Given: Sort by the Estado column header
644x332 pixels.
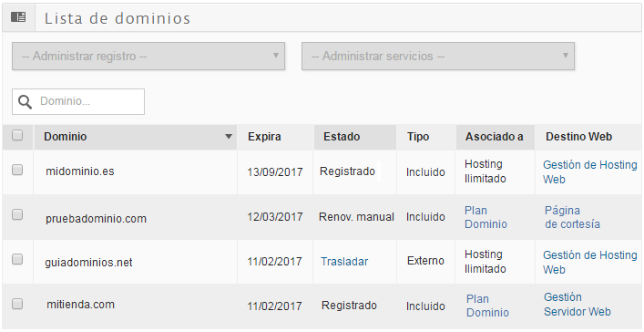Looking at the screenshot, I should click(342, 137).
